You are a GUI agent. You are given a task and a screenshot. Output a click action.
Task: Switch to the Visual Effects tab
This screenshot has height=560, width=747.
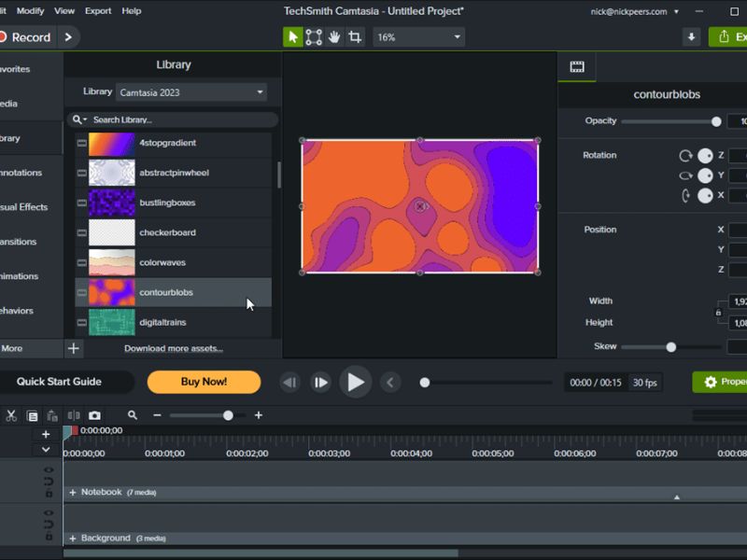click(24, 207)
